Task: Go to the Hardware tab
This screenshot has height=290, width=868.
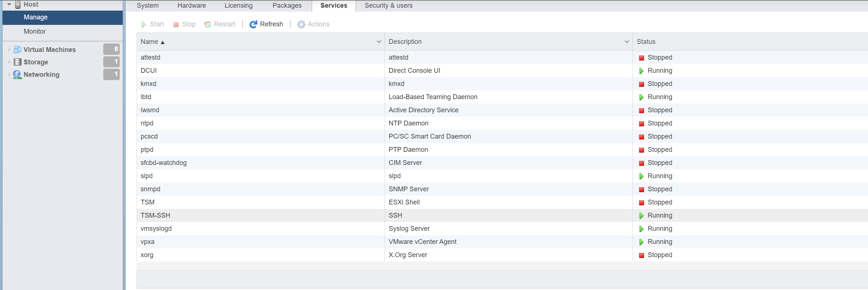Action: coord(192,5)
